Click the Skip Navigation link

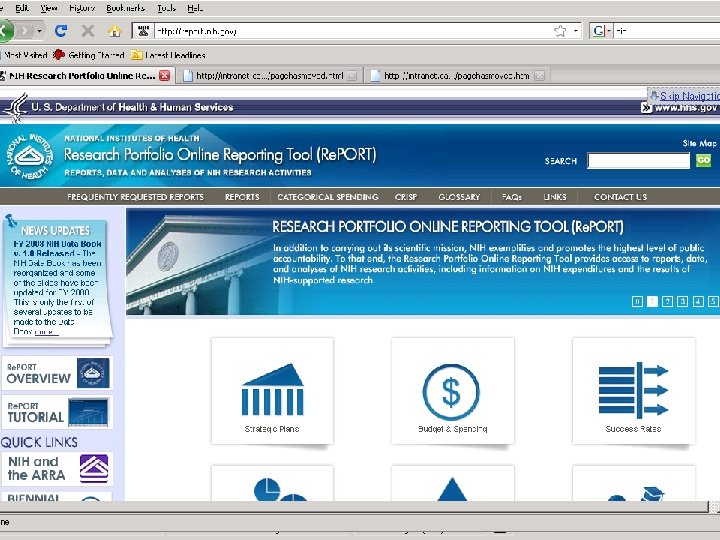tap(689, 96)
